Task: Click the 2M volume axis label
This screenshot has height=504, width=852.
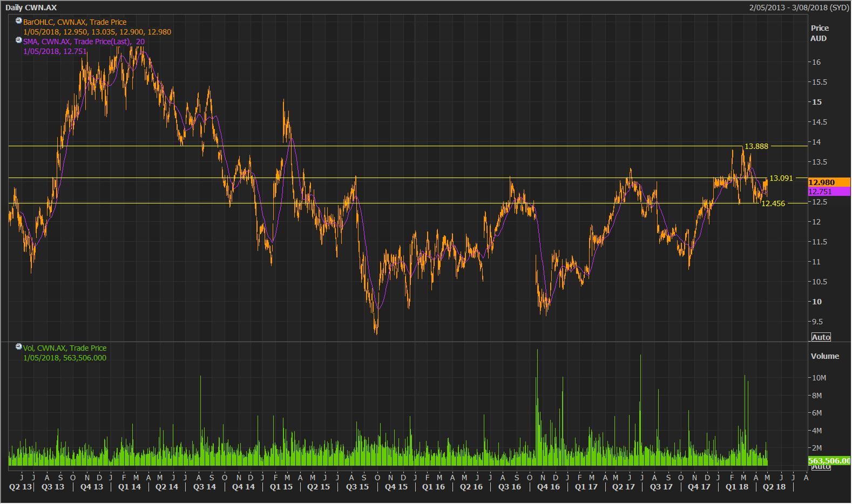Action: pos(817,448)
